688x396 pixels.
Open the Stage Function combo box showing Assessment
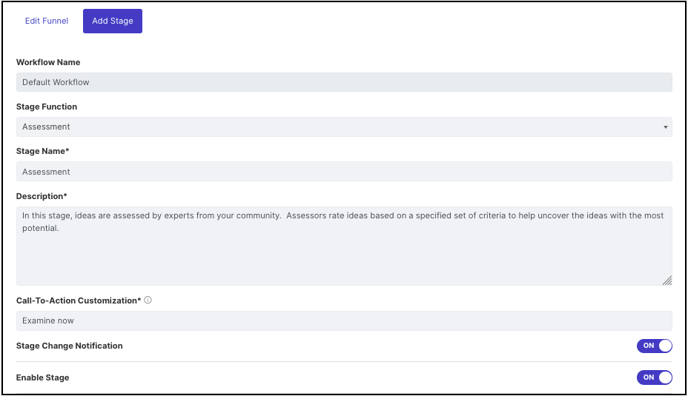pos(344,127)
